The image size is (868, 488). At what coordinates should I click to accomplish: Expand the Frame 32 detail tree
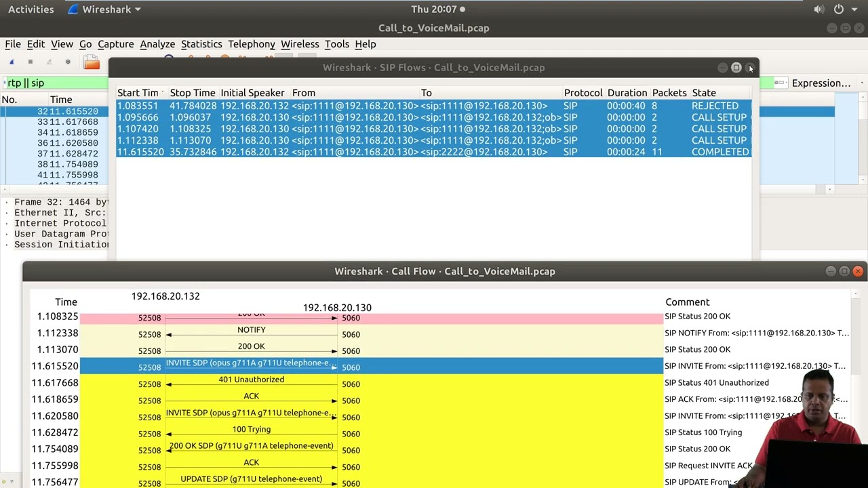click(7, 202)
